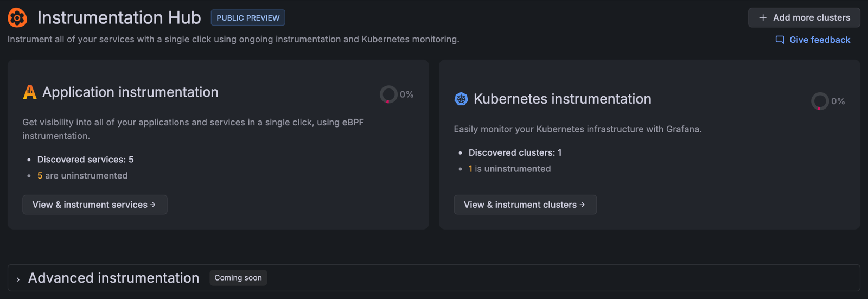Screen dimensions: 868x299
Task: Click the plus icon in Add more clusters
Action: (x=763, y=17)
